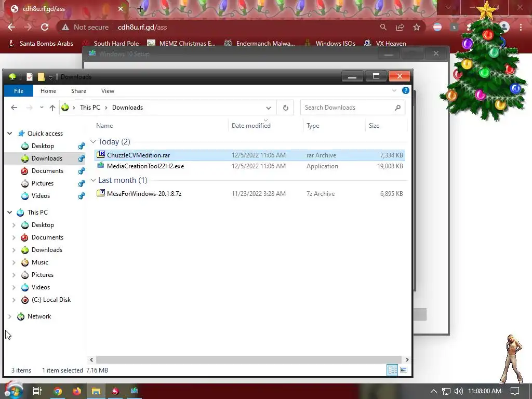Open the Share ribbon tab
532x399 pixels.
click(79, 90)
